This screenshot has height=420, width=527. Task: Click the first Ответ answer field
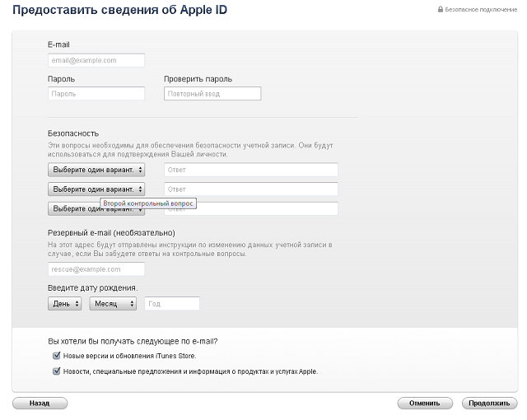tap(251, 170)
